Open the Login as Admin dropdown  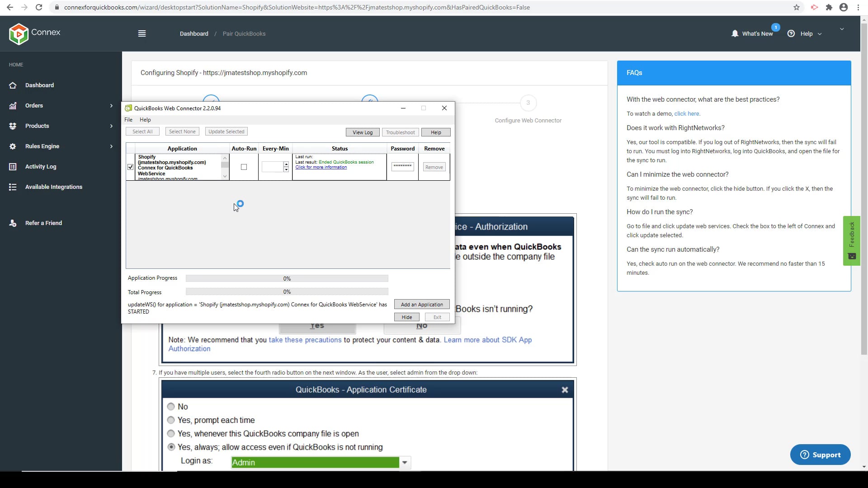click(x=405, y=462)
